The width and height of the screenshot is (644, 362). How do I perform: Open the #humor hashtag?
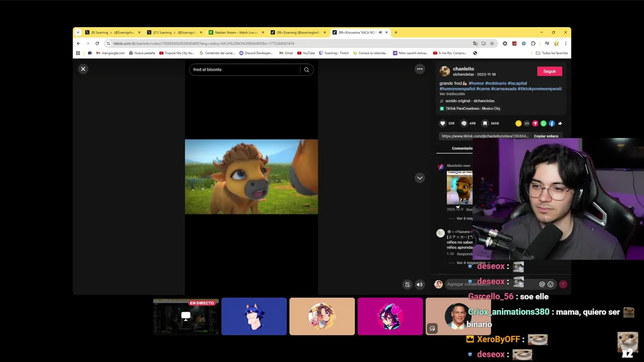pyautogui.click(x=476, y=83)
